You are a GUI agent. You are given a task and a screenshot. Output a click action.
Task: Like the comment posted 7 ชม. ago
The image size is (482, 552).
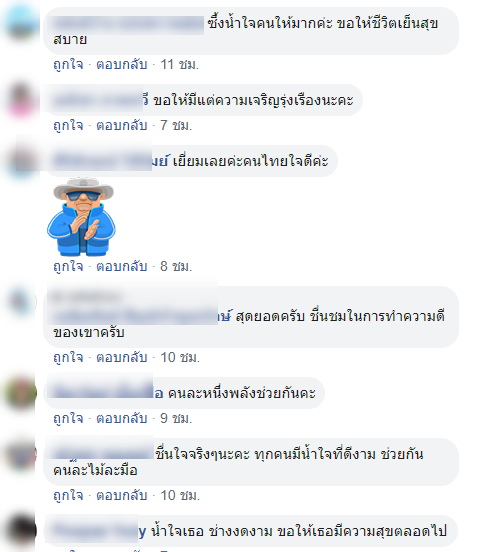(x=68, y=125)
